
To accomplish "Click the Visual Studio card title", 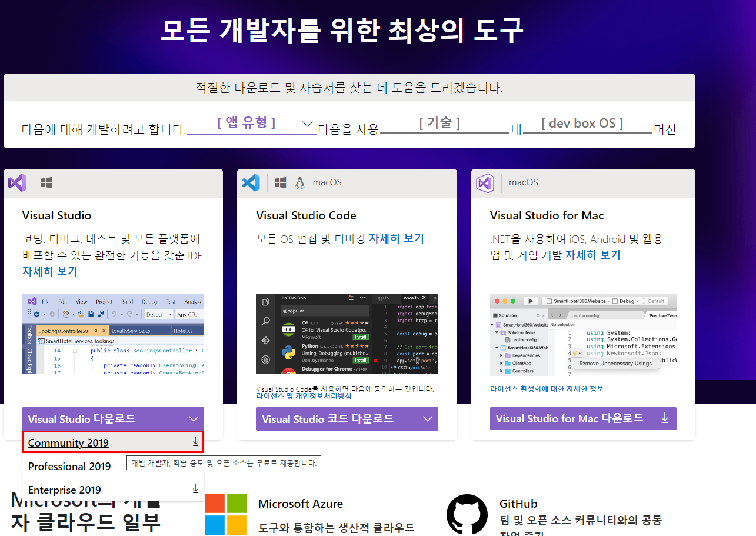I will pyautogui.click(x=57, y=215).
